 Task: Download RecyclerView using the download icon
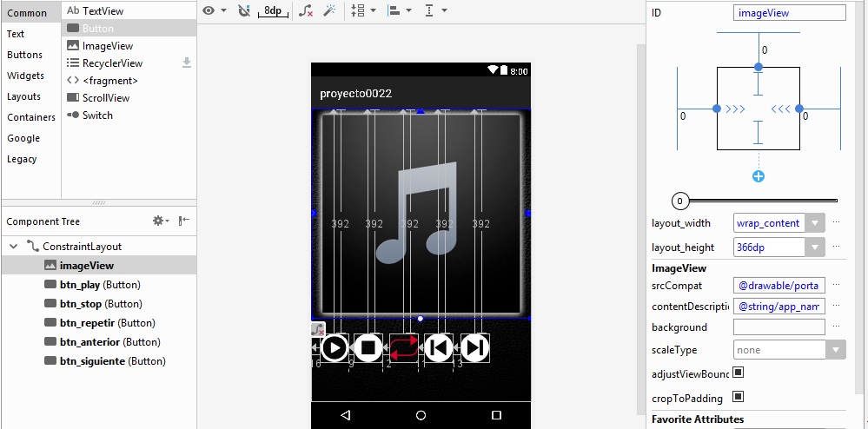186,63
